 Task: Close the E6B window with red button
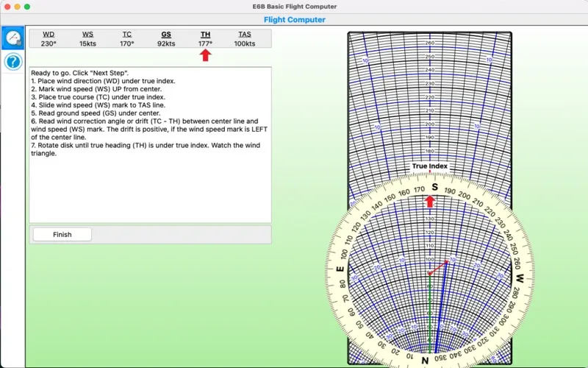point(7,7)
